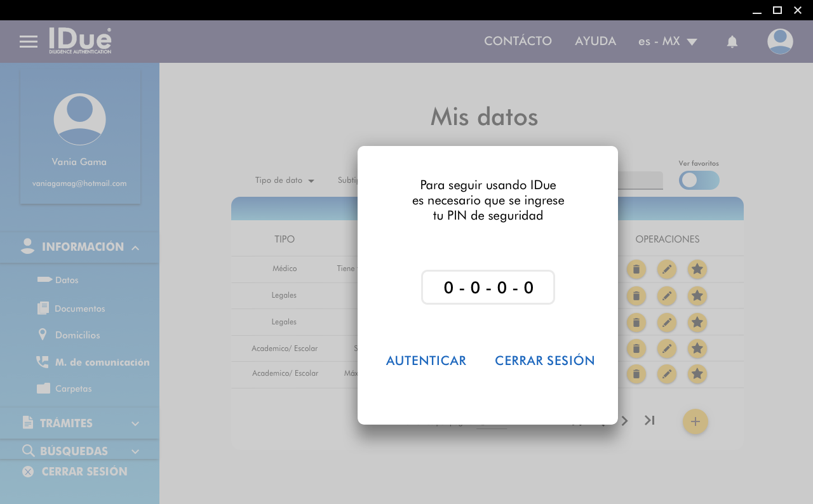This screenshot has width=813, height=504.
Task: Click CERRAR SESIÓN in the PIN dialog
Action: click(544, 361)
